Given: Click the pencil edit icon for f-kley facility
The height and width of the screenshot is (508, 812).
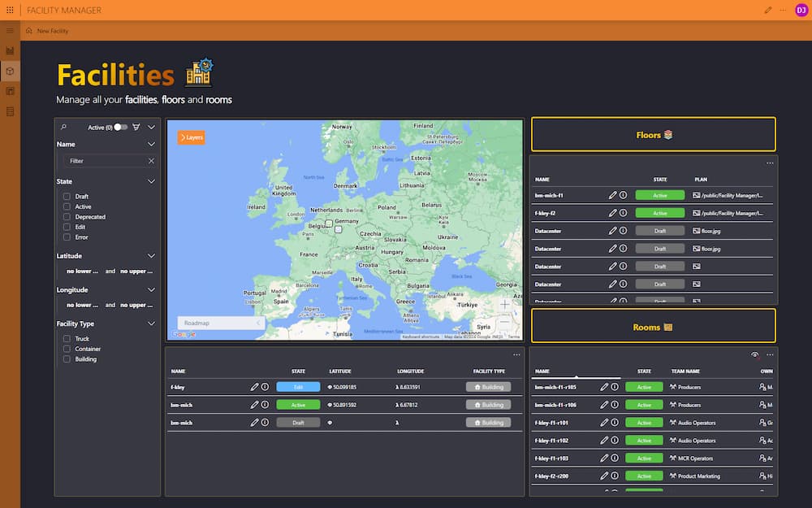Looking at the screenshot, I should click(x=254, y=387).
